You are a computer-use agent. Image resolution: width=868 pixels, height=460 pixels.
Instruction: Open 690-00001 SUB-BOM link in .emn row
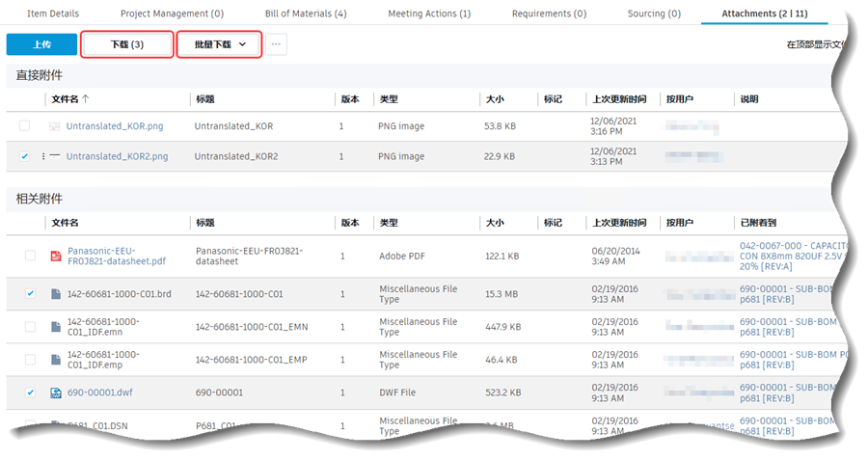coord(788,327)
